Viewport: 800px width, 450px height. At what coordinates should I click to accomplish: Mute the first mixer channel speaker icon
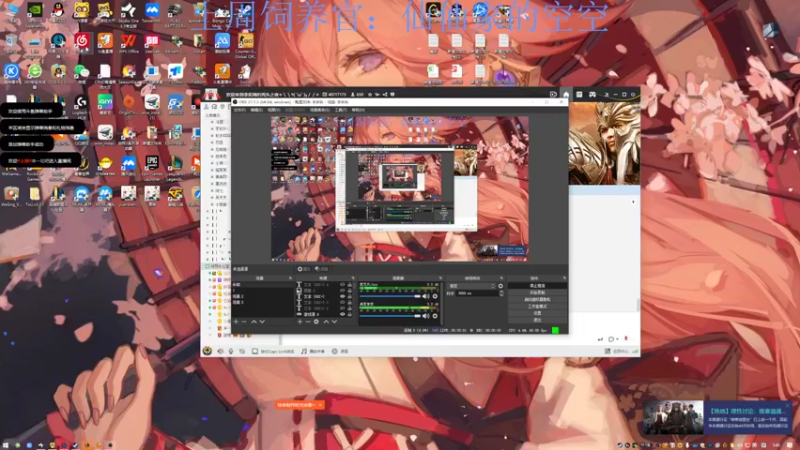tap(426, 296)
